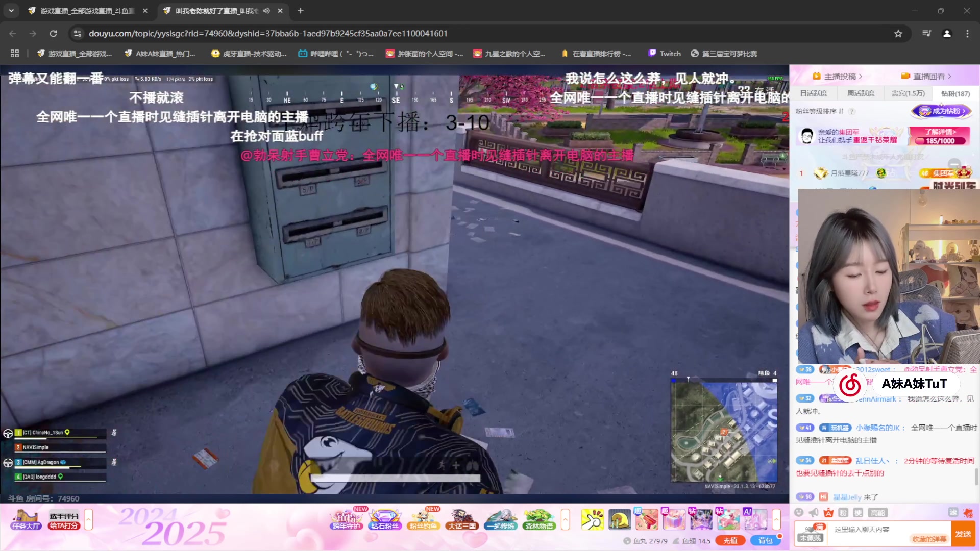Switch to the 周活跃度 tab
This screenshot has height=551, width=980.
coord(862,93)
